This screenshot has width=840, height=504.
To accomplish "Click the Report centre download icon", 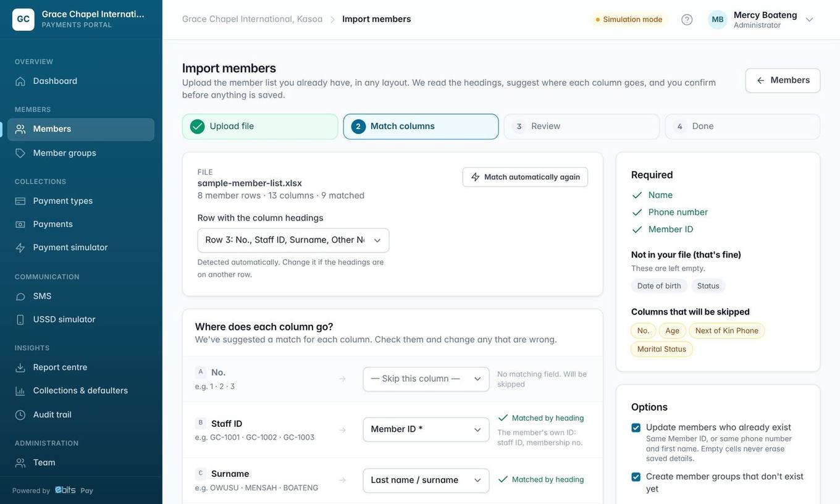I will point(20,367).
